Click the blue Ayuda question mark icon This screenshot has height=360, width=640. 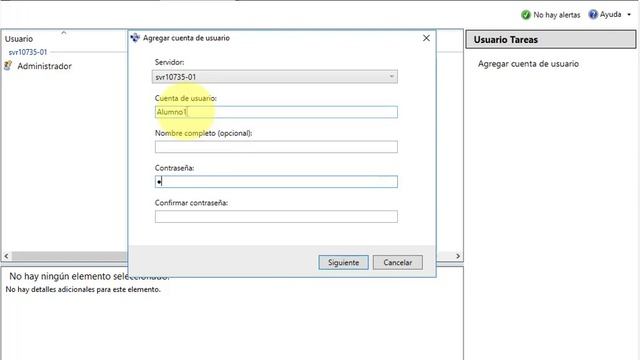point(593,15)
